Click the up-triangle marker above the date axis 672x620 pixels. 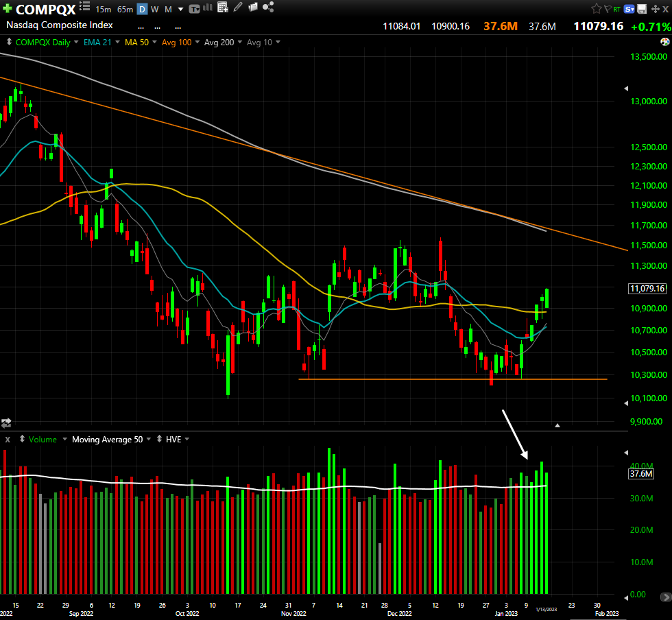pos(557,425)
